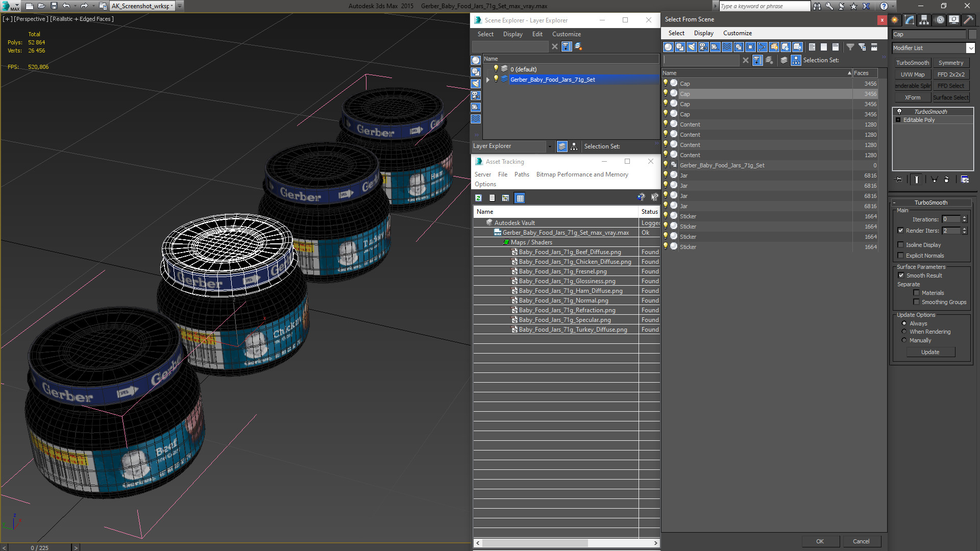Toggle Show End Result icon under modifier stack

coord(917,180)
